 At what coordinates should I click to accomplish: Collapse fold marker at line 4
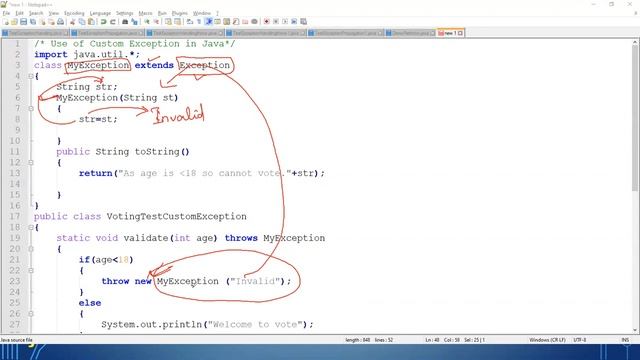[x=31, y=76]
